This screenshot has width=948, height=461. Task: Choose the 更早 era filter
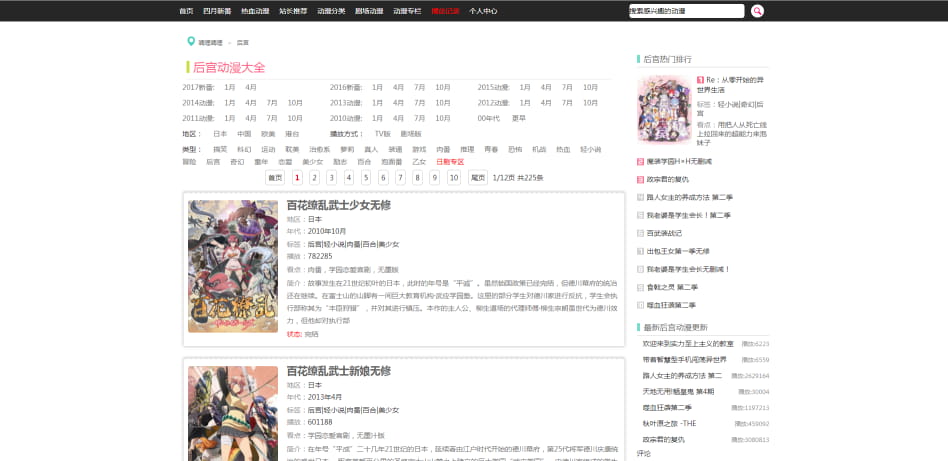pos(519,118)
